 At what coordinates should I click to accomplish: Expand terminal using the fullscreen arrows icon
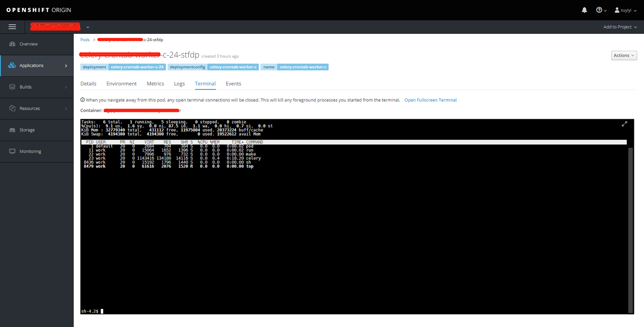pos(624,124)
